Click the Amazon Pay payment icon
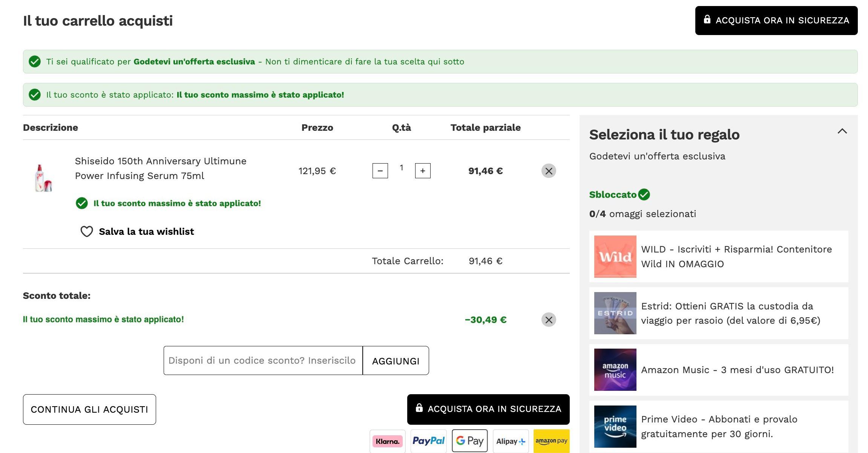This screenshot has height=453, width=868. (x=552, y=441)
